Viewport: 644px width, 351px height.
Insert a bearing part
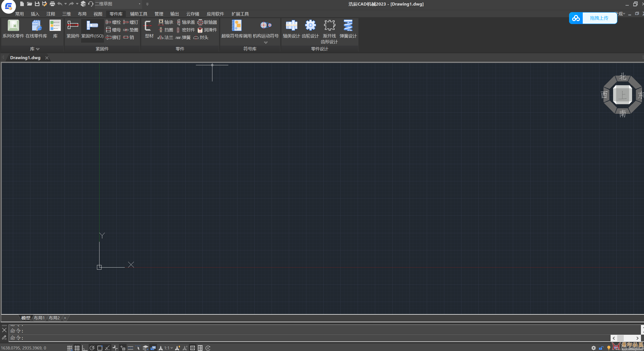point(166,22)
